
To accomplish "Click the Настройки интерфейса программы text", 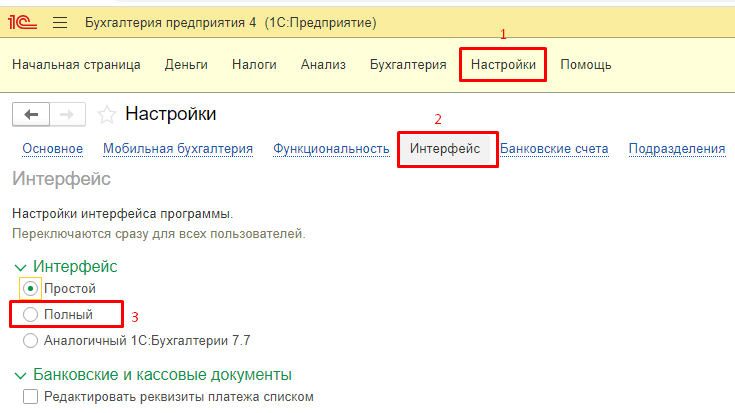I will pyautogui.click(x=122, y=214).
